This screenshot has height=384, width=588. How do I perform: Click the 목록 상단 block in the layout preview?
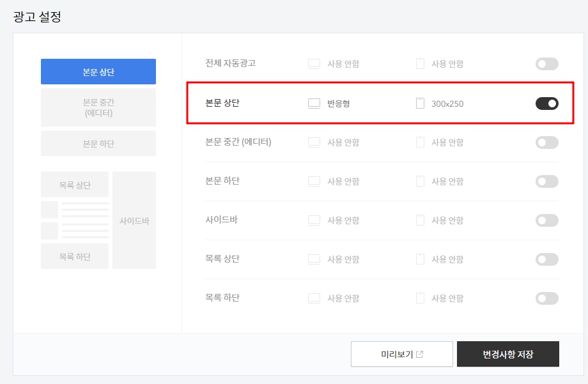[x=74, y=184]
